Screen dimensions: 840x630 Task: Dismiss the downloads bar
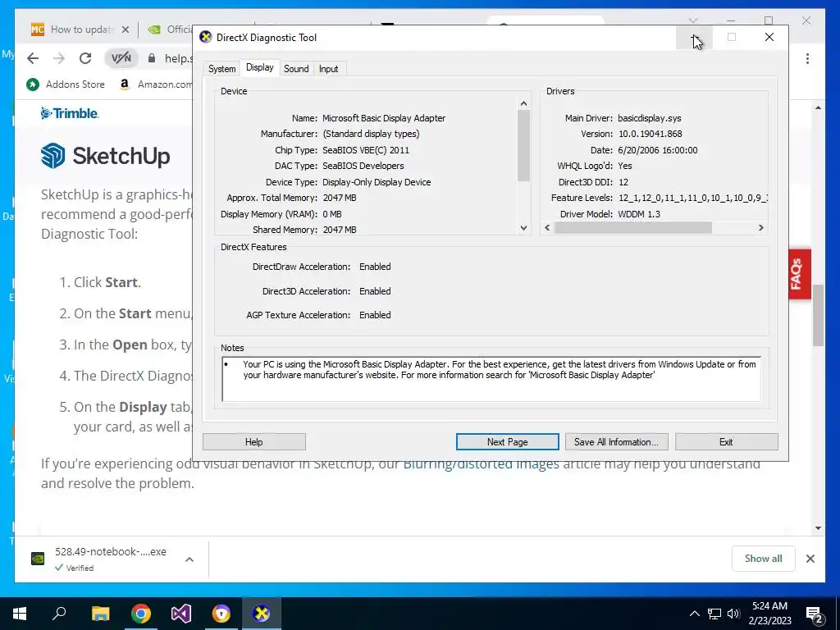pos(810,559)
